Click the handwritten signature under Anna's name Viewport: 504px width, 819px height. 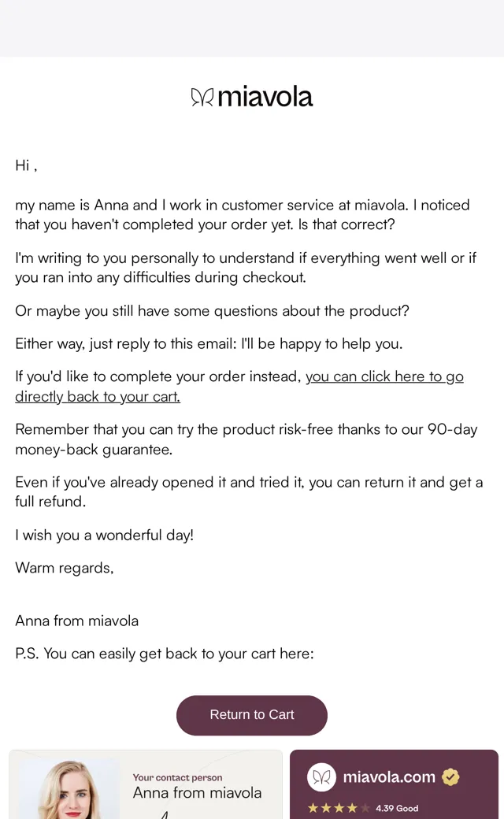coord(165,814)
